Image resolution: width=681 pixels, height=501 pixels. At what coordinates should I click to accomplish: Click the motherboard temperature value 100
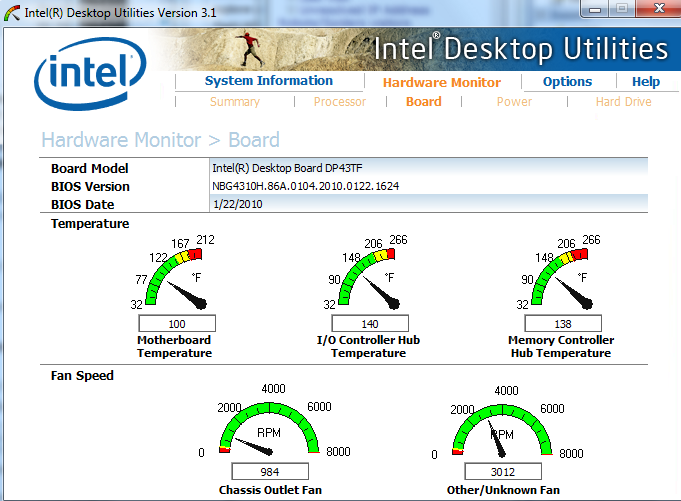pos(177,324)
